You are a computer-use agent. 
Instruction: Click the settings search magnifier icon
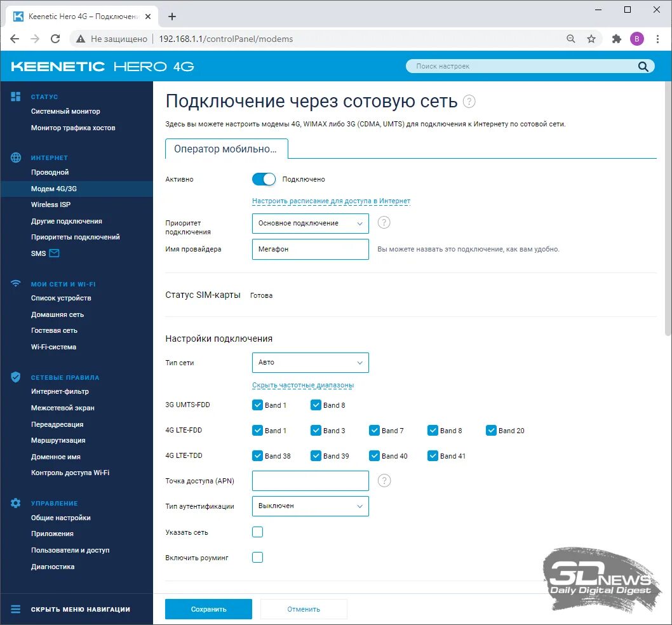click(643, 66)
